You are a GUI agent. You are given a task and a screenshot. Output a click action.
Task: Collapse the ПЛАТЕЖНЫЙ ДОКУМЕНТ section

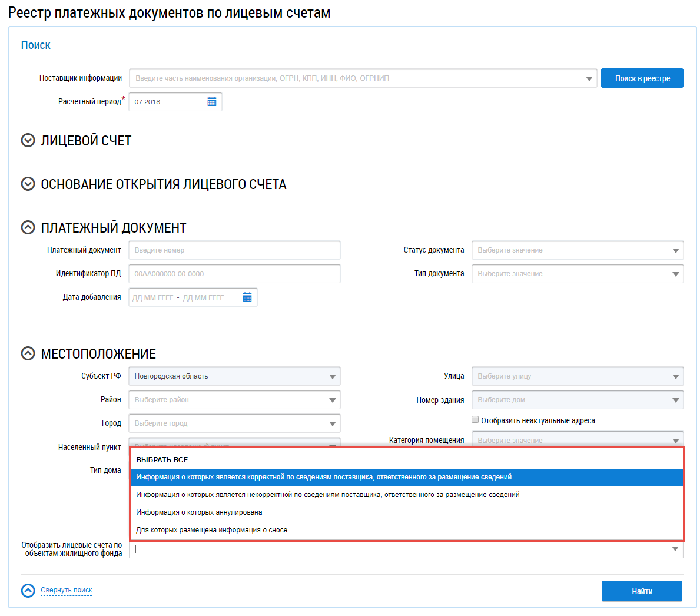[x=28, y=228]
